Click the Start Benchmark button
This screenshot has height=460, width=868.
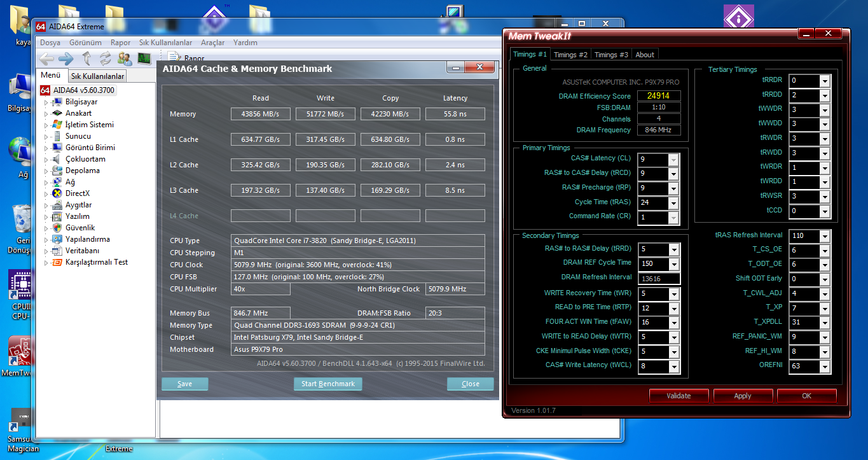[x=328, y=384]
